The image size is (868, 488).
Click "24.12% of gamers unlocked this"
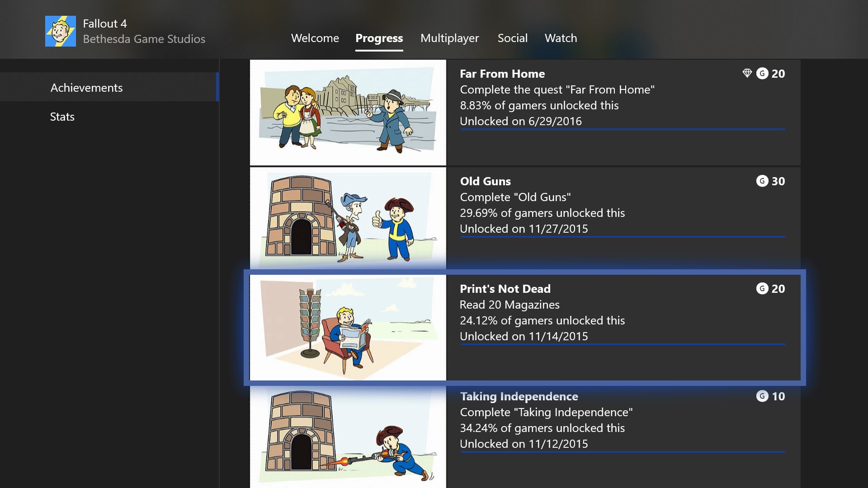(x=542, y=320)
